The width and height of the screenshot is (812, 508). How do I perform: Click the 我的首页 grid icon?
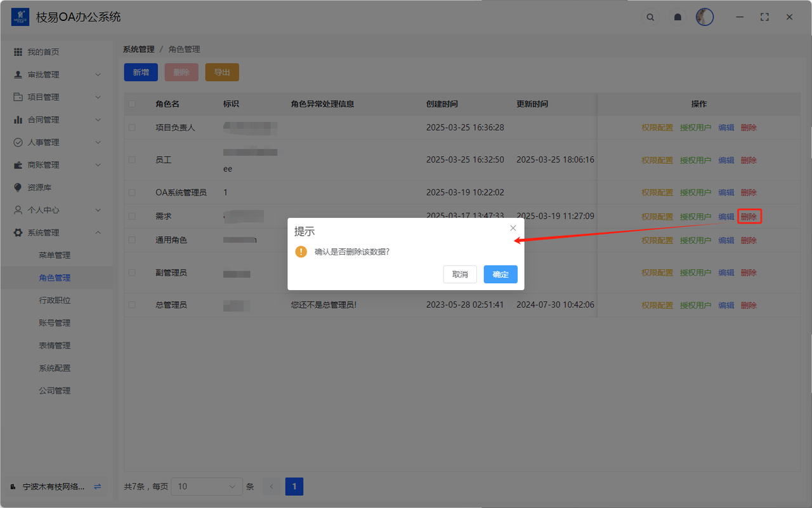click(18, 52)
